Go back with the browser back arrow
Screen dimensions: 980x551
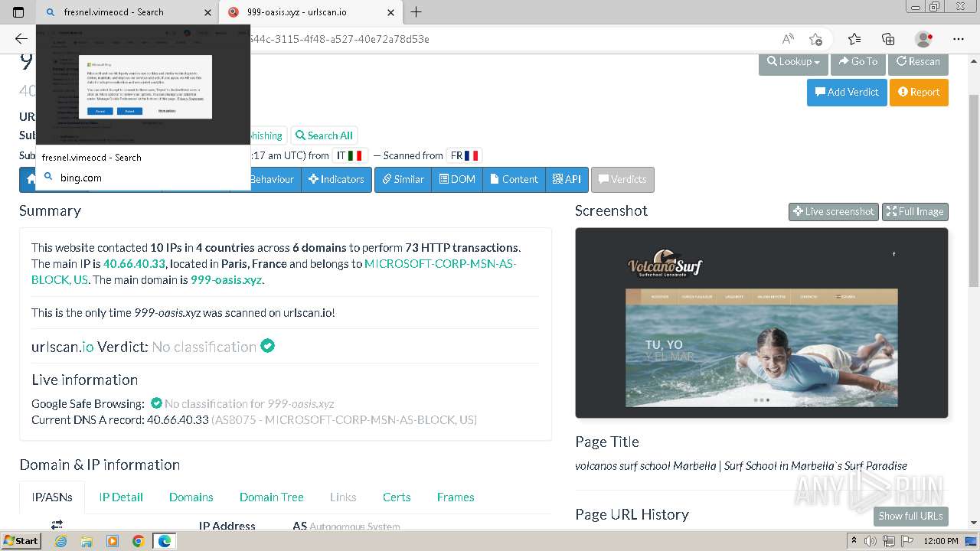21,39
